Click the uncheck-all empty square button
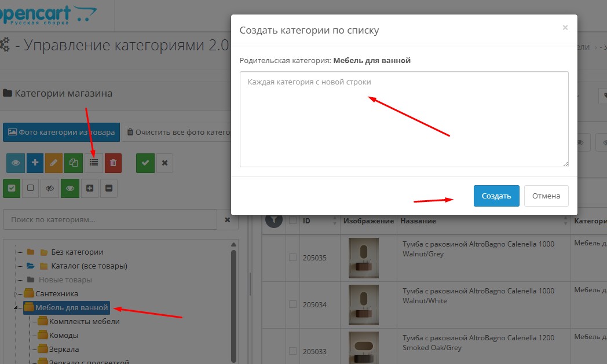The height and width of the screenshot is (364, 607). [x=31, y=188]
